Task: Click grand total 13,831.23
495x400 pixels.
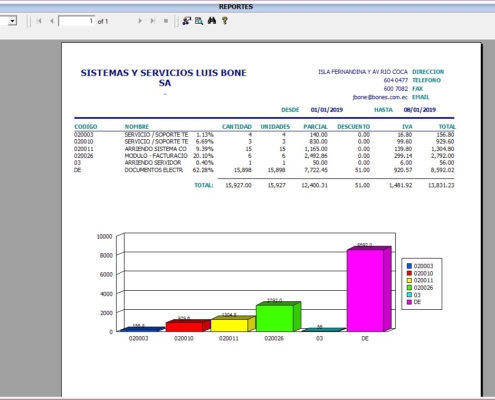Action: click(x=441, y=185)
